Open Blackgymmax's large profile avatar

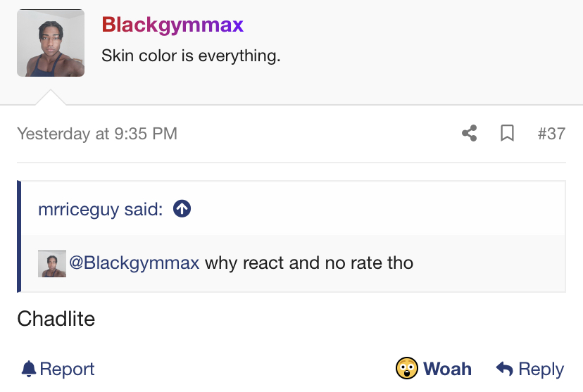[51, 43]
